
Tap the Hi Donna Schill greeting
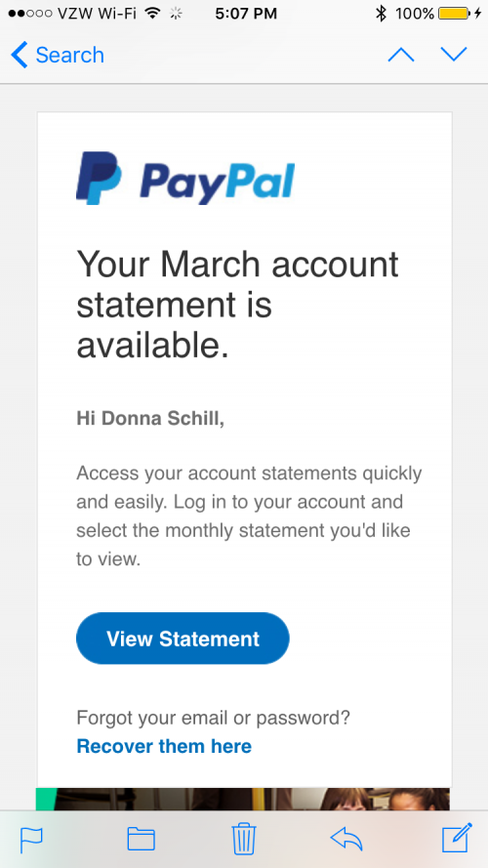point(150,419)
